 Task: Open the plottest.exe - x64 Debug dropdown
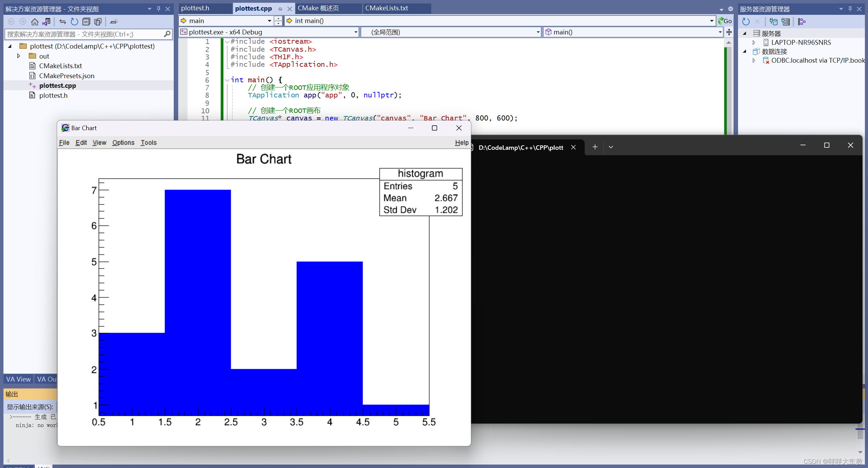(x=355, y=32)
